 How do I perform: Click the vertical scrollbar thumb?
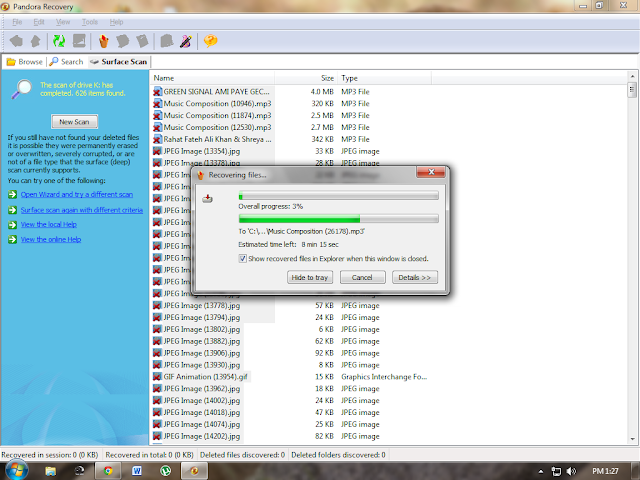[x=632, y=90]
